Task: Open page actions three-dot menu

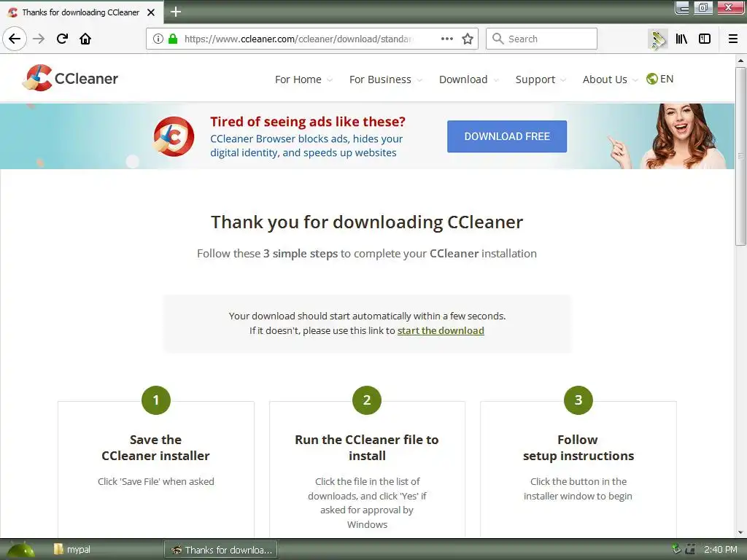Action: pyautogui.click(x=447, y=39)
